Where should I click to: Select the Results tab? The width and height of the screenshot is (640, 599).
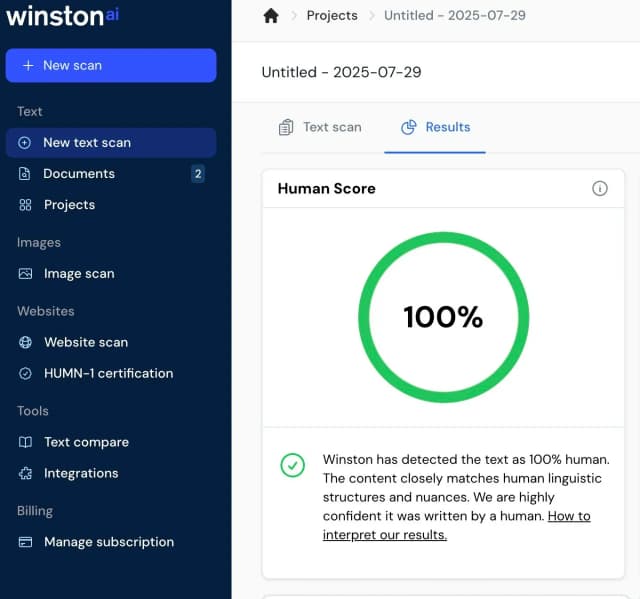point(435,127)
